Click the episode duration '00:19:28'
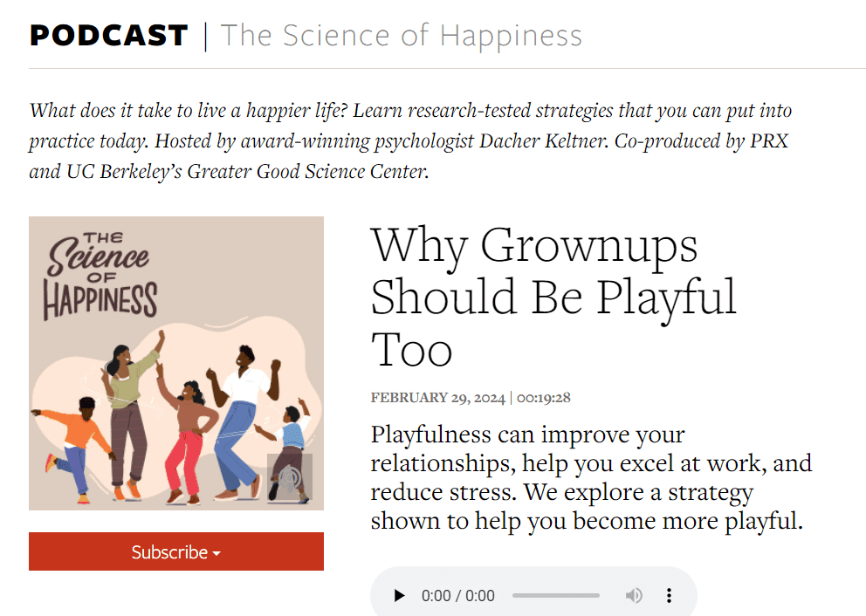Screen dimensions: 866x616 (x=544, y=398)
